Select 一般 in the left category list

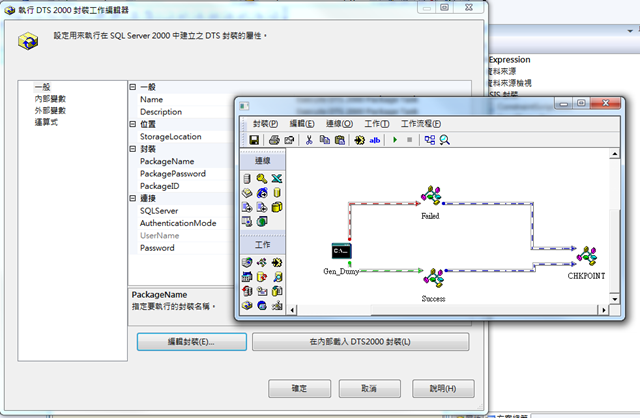pyautogui.click(x=42, y=87)
